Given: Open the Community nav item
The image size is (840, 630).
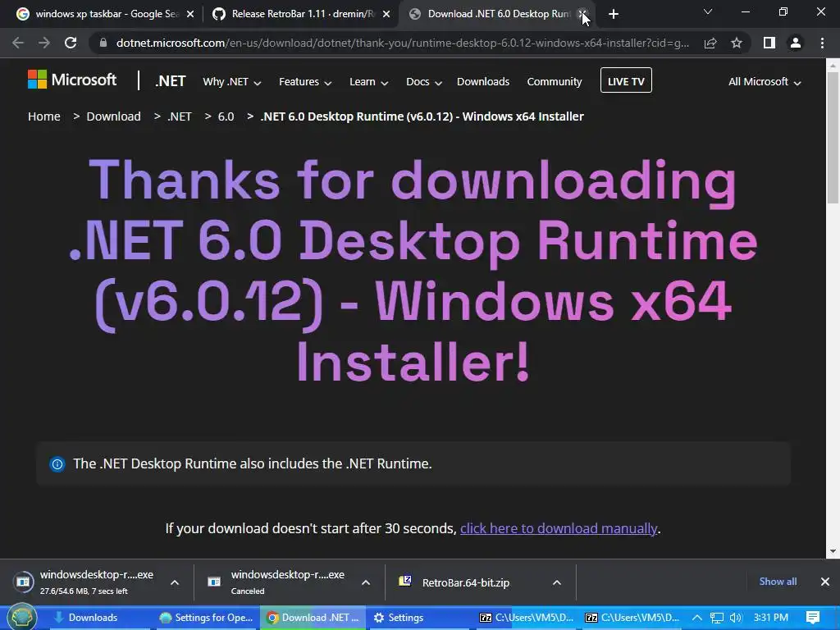Looking at the screenshot, I should (555, 82).
